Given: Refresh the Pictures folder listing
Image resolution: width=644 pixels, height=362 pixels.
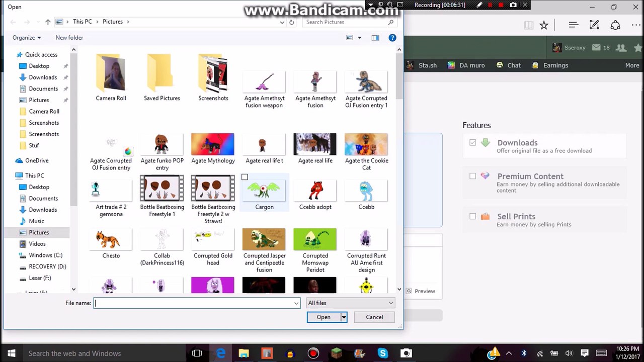Looking at the screenshot, I should coord(291,22).
